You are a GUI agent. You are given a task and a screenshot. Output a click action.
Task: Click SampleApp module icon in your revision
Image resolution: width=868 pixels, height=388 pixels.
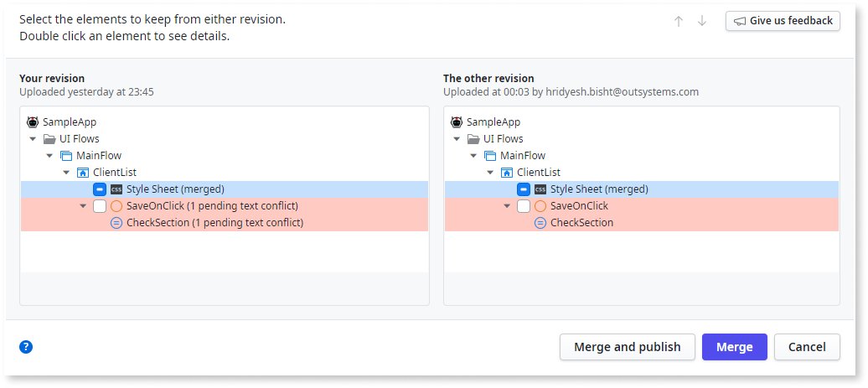tap(34, 122)
